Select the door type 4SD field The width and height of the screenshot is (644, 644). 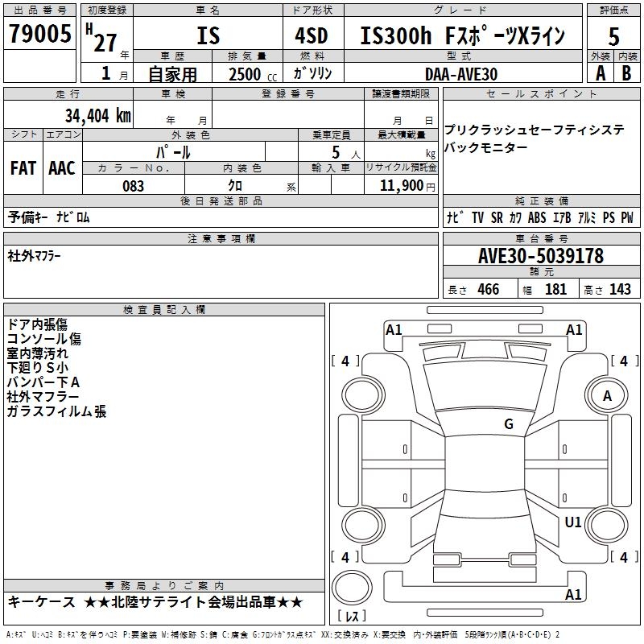[x=313, y=36]
